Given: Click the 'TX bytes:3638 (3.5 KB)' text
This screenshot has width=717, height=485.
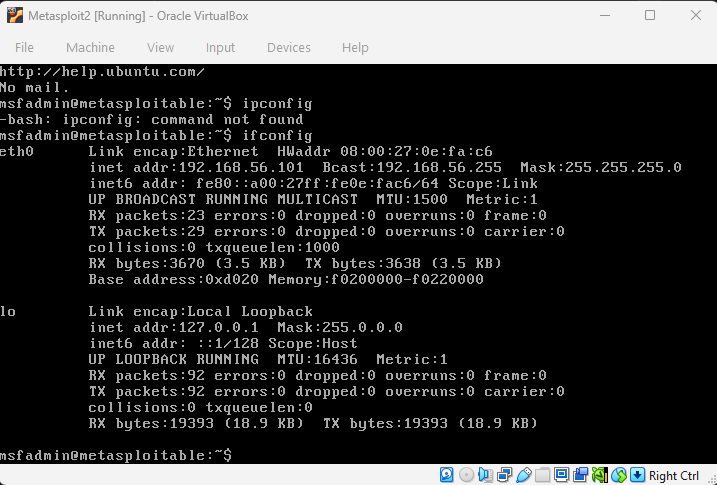Looking at the screenshot, I should point(403,263).
